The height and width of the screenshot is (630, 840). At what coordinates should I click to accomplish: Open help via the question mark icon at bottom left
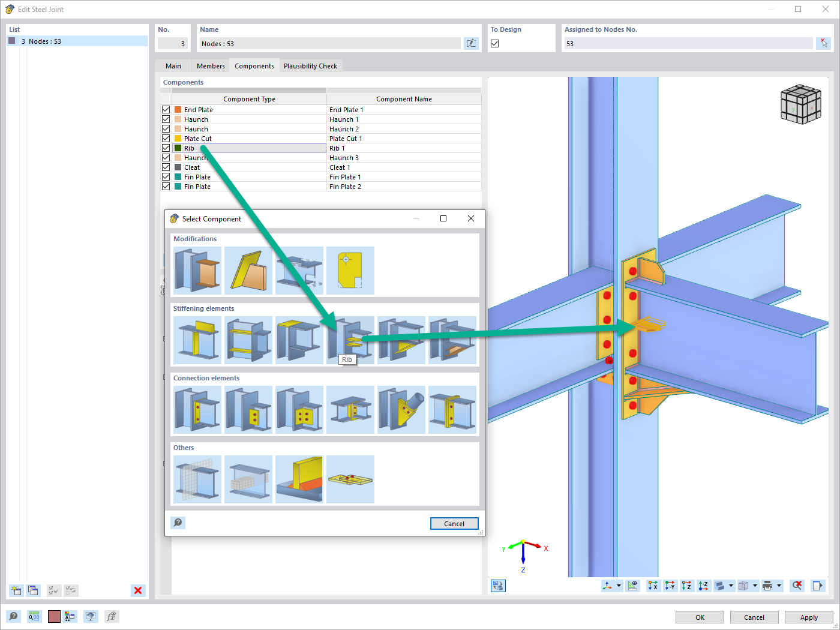click(x=13, y=616)
